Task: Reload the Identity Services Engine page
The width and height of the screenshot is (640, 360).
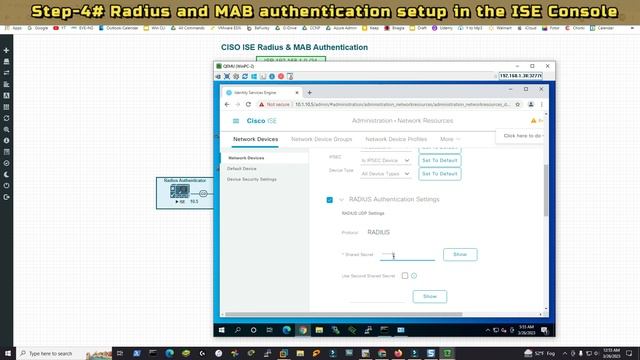Action: pyautogui.click(x=248, y=104)
